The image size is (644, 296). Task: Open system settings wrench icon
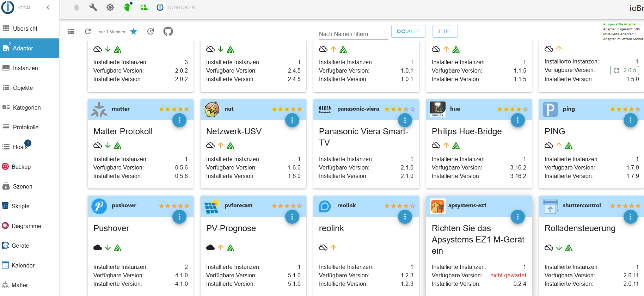pos(93,7)
